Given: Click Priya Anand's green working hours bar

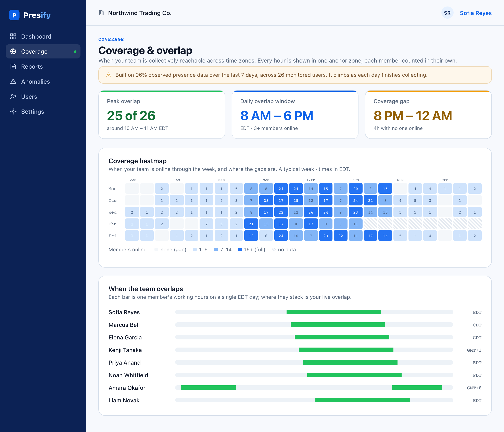Looking at the screenshot, I should pyautogui.click(x=350, y=363).
